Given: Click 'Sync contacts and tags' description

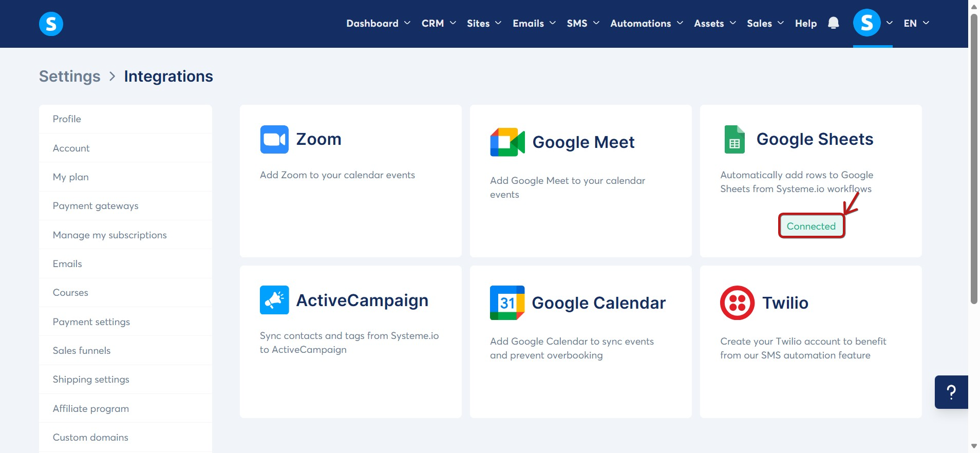Looking at the screenshot, I should (349, 343).
